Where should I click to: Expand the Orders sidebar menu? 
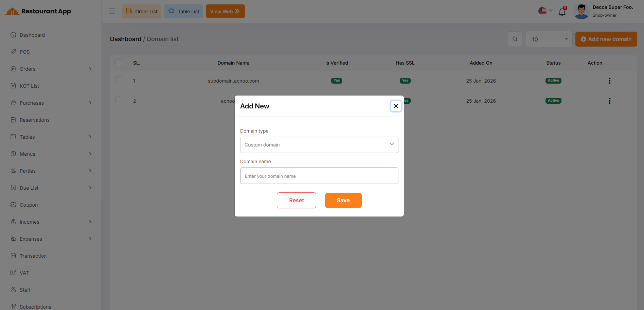(x=51, y=69)
